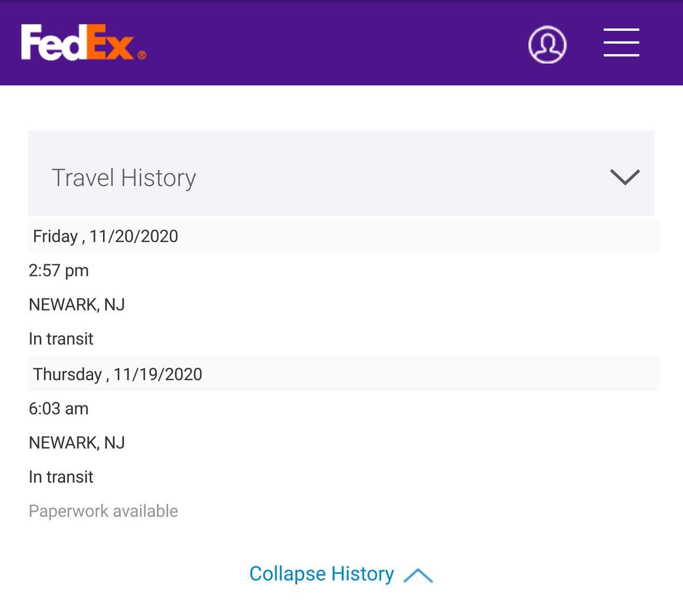This screenshot has width=683, height=616.
Task: Toggle the Travel History down chevron
Action: pyautogui.click(x=624, y=176)
